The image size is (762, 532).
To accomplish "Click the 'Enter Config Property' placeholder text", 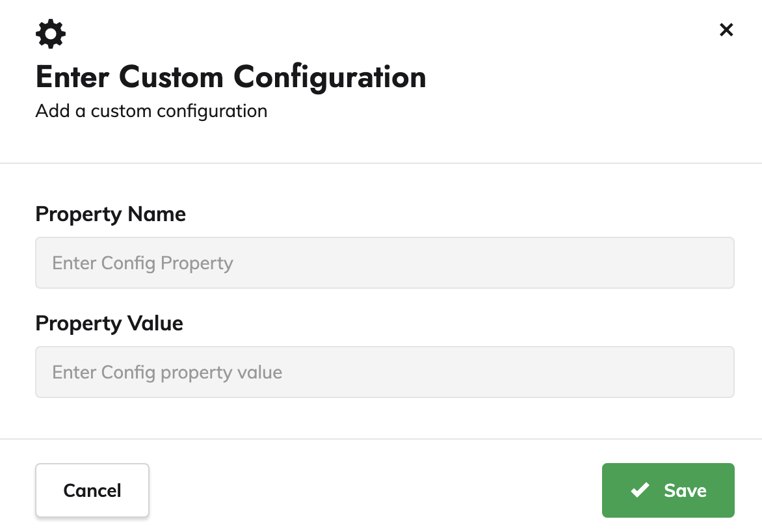I will tap(142, 263).
